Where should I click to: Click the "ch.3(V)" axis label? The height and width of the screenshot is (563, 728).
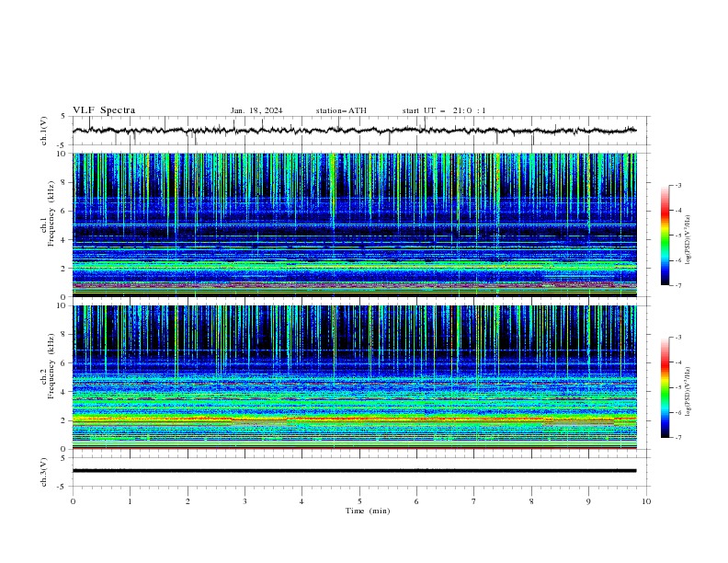click(44, 472)
